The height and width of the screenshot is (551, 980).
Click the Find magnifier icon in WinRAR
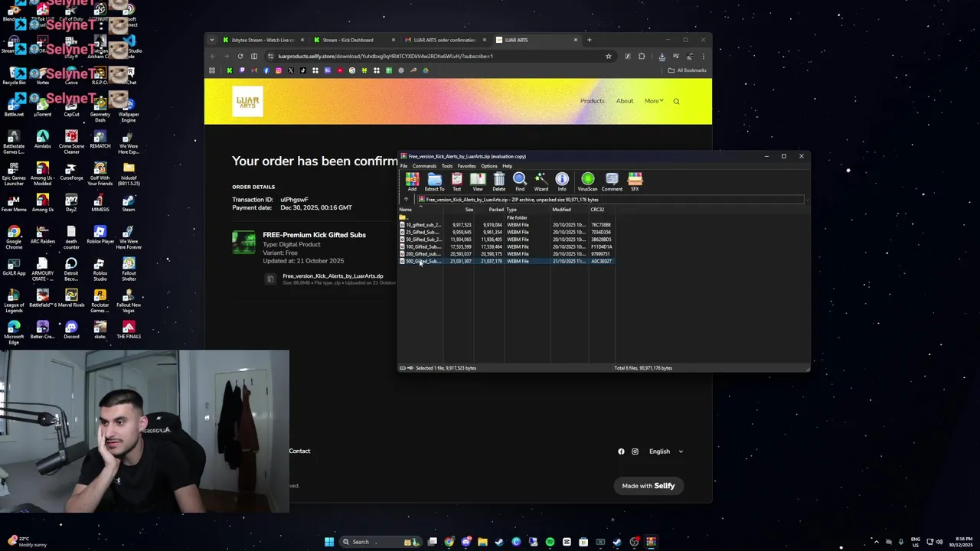pos(520,181)
